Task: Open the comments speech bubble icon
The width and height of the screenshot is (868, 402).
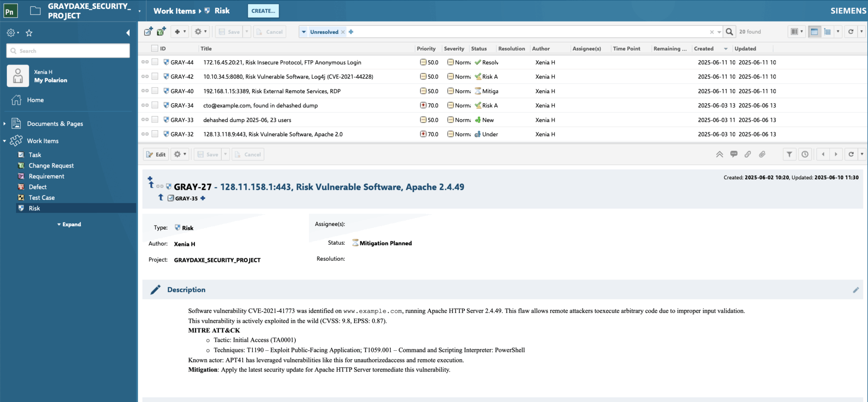Action: click(x=734, y=154)
